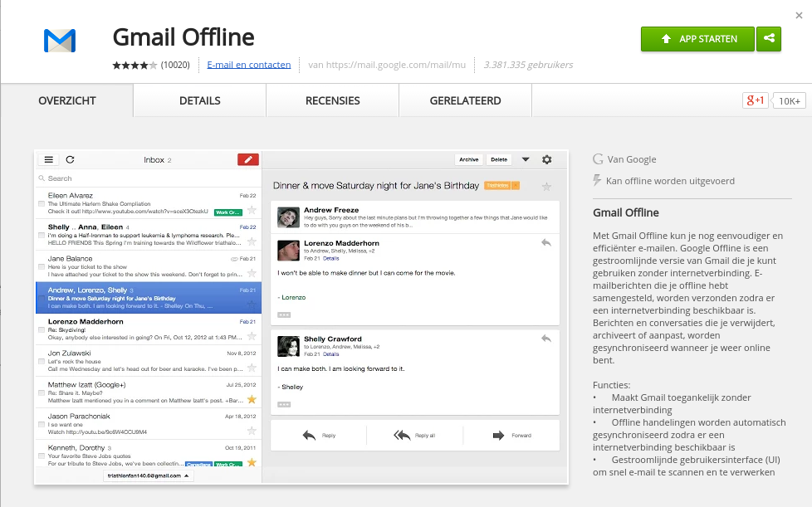
Task: Open the more actions dropdown arrow beside Delete
Action: point(525,159)
